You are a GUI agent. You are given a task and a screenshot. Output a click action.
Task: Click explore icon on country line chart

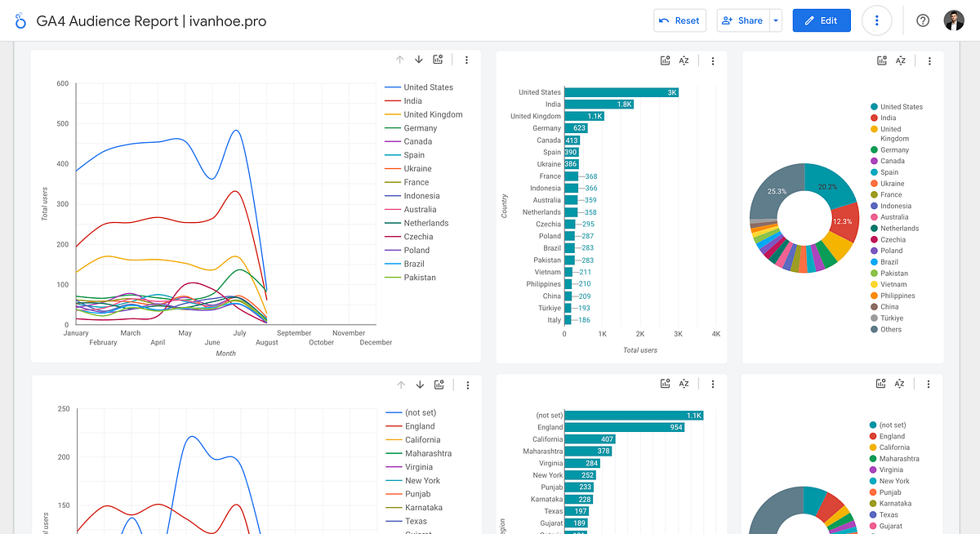(x=439, y=60)
